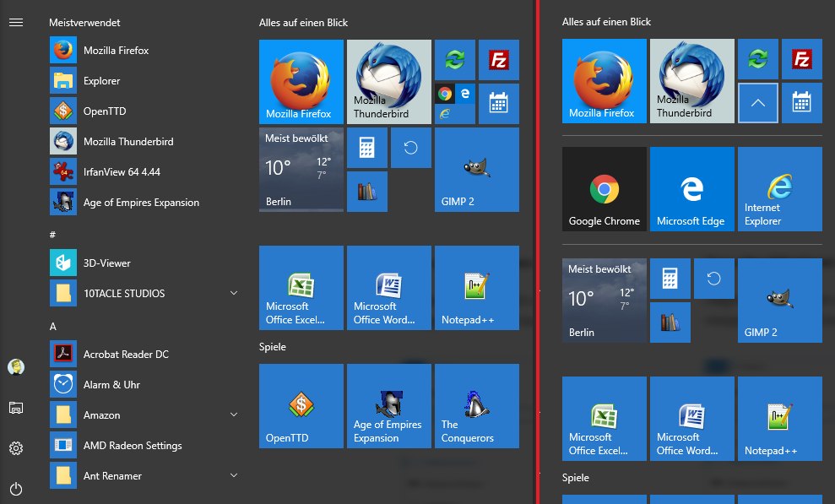The width and height of the screenshot is (835, 504).
Task: Open the Mozilla Thunderbird tile in right menu
Action: [691, 81]
